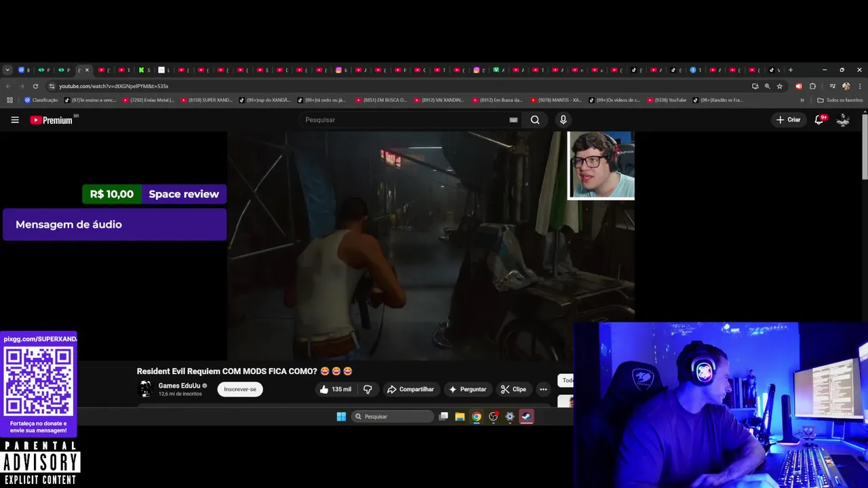Viewport: 868px width, 488px height.
Task: Switch to the Kick tab
Action: click(x=144, y=70)
